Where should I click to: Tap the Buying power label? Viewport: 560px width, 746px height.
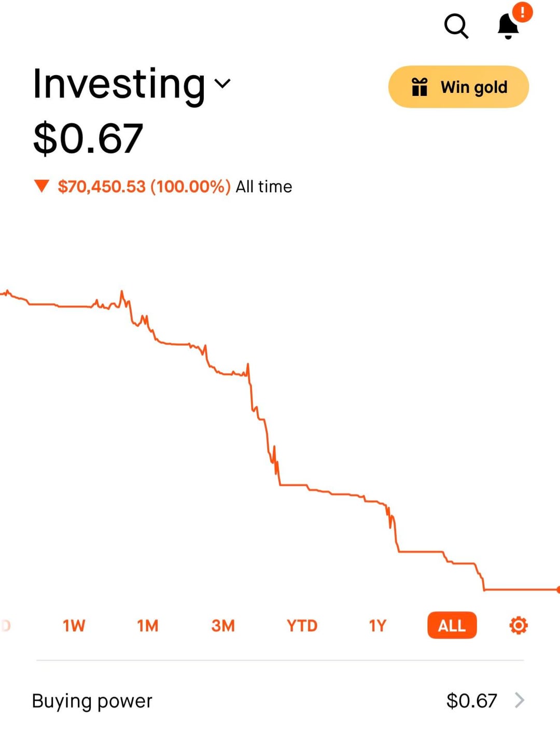92,701
